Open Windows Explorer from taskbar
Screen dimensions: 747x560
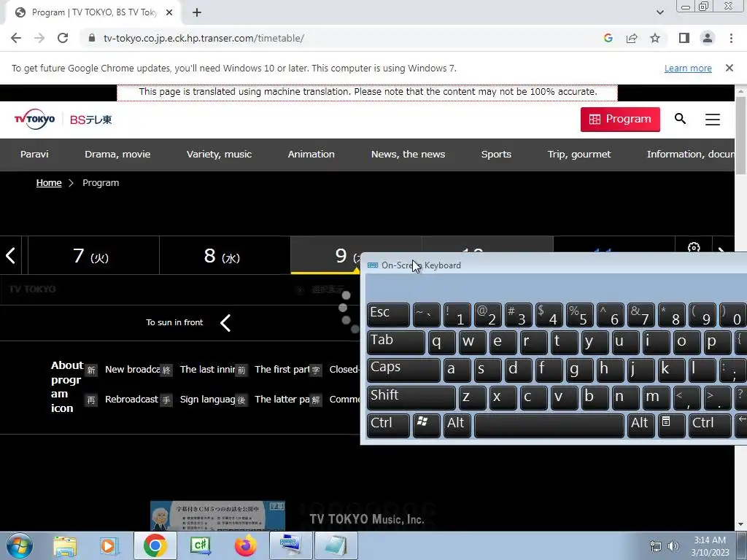(65, 545)
